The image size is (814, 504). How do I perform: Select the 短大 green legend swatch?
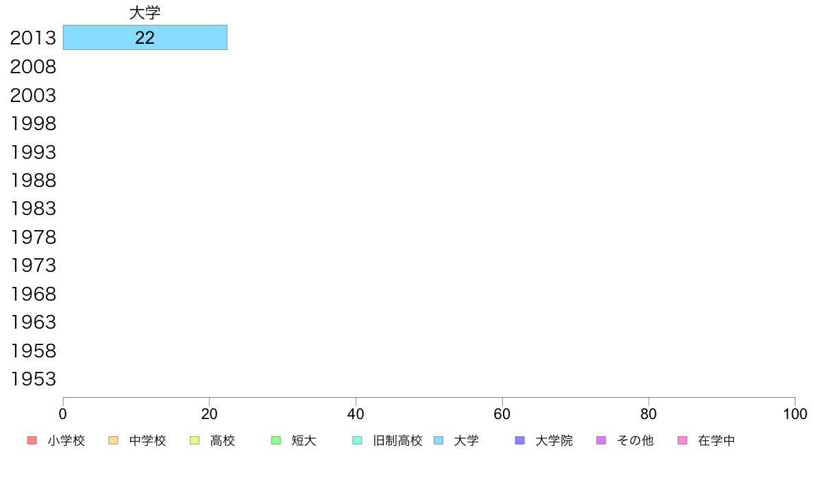[276, 440]
